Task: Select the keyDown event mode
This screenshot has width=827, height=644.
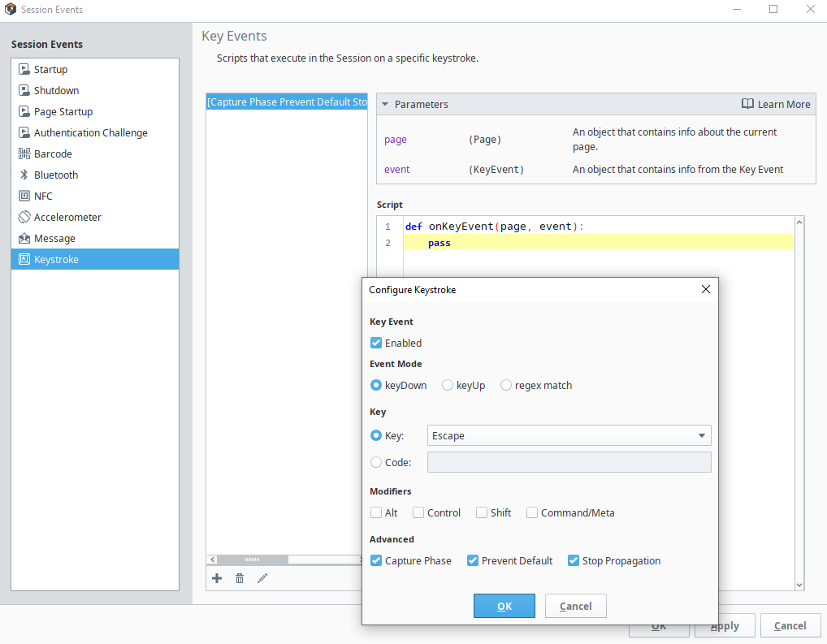Action: pyautogui.click(x=376, y=385)
